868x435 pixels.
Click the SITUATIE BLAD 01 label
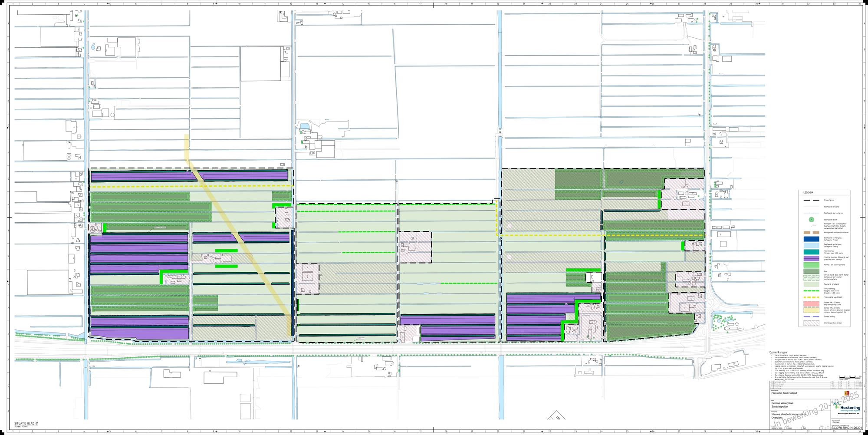pos(26,423)
